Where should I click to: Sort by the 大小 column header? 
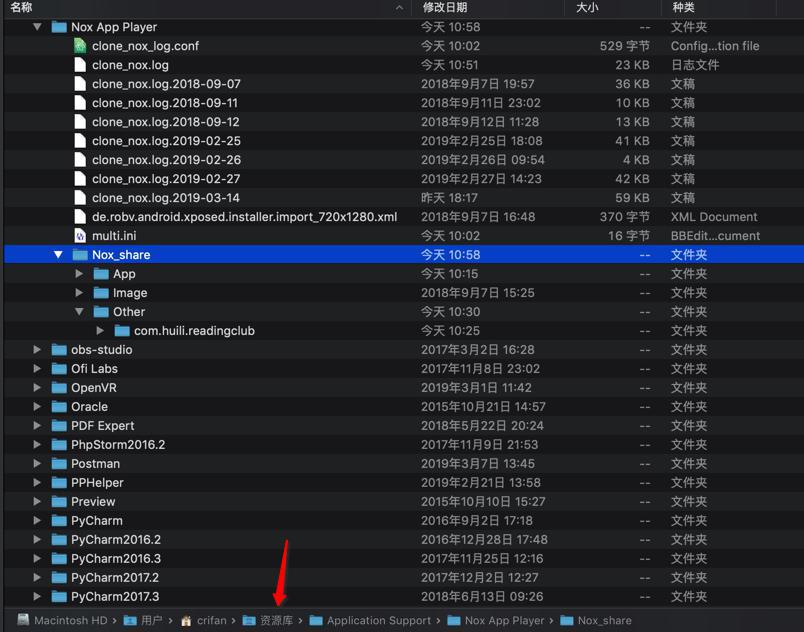tap(587, 7)
